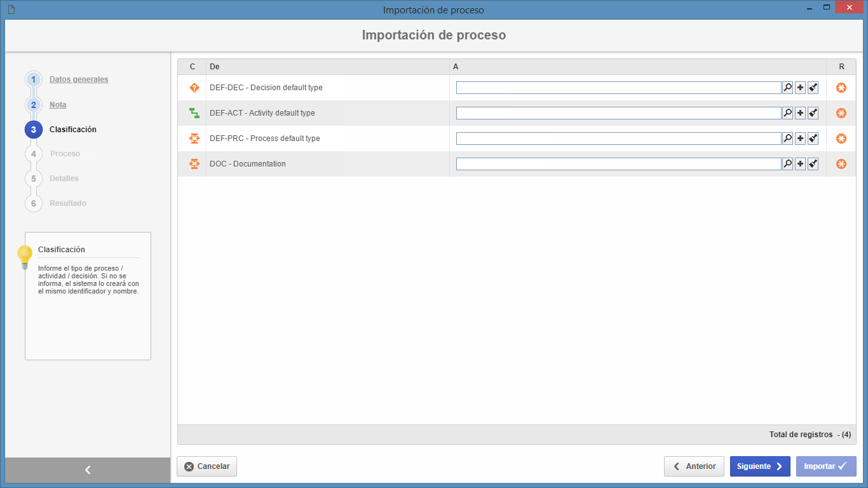The image size is (868, 488).
Task: Click the activity type icon beside DEF-ACT
Action: tap(194, 113)
